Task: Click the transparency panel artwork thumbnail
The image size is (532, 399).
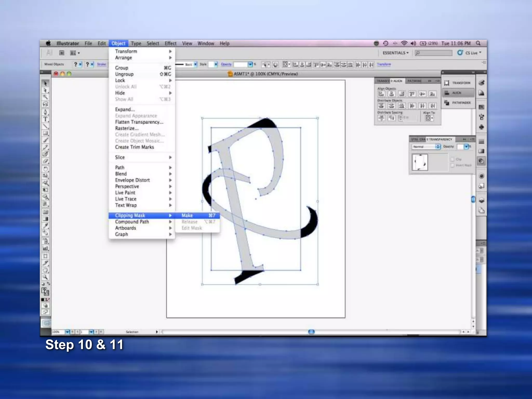Action: click(x=420, y=162)
